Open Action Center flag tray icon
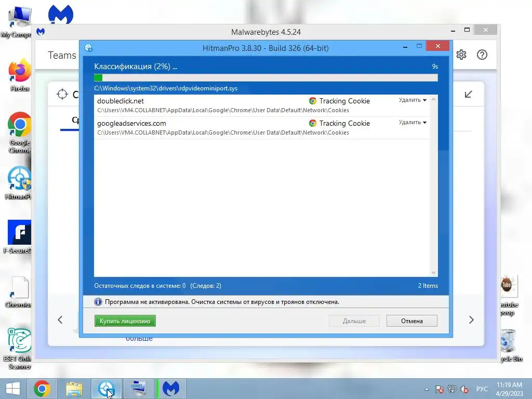Screen dimensions: 532x399 click(440, 389)
